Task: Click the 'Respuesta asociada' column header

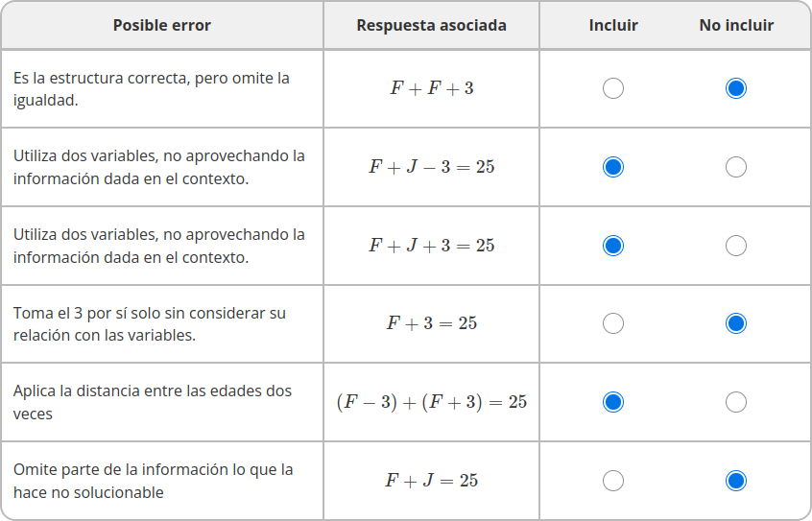Action: point(431,25)
